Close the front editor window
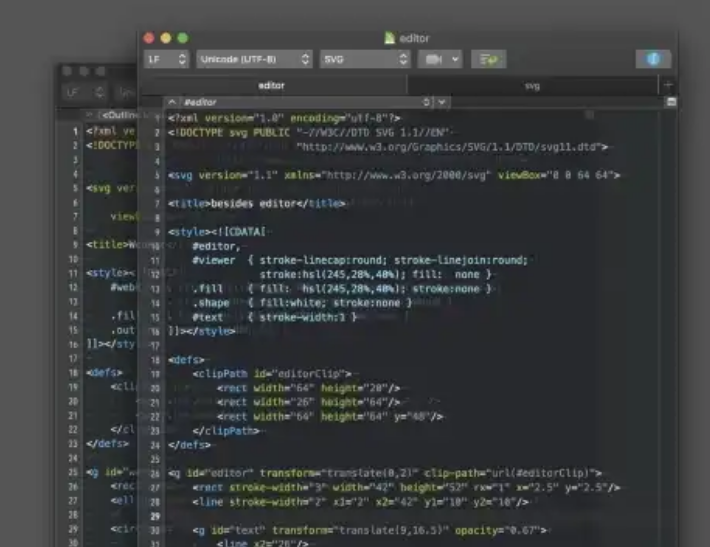This screenshot has height=547, width=710. (x=149, y=38)
